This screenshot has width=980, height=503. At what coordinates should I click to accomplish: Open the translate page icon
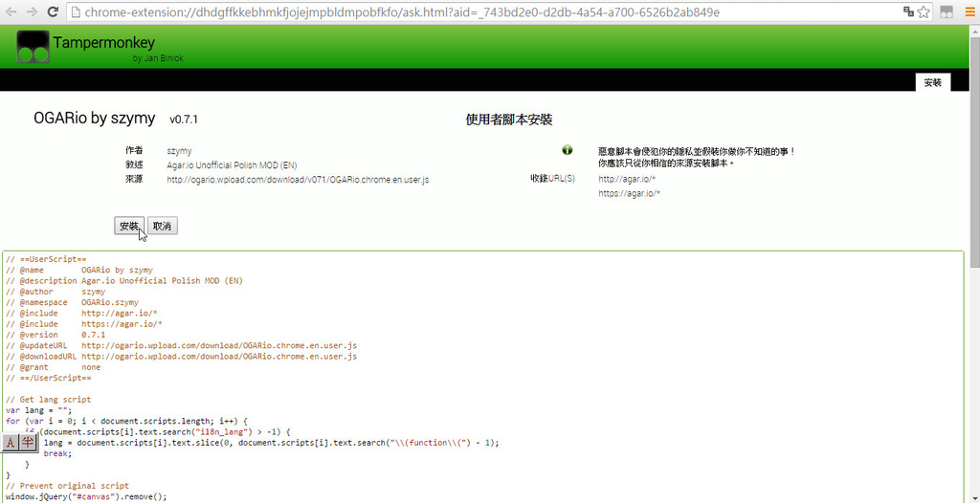(909, 11)
